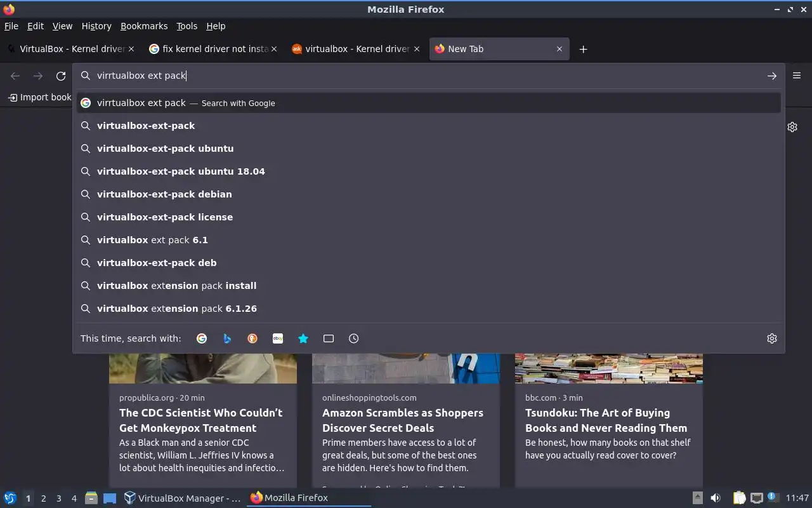Search with Bing one-off icon
Screen dimensions: 812x508
click(227, 338)
